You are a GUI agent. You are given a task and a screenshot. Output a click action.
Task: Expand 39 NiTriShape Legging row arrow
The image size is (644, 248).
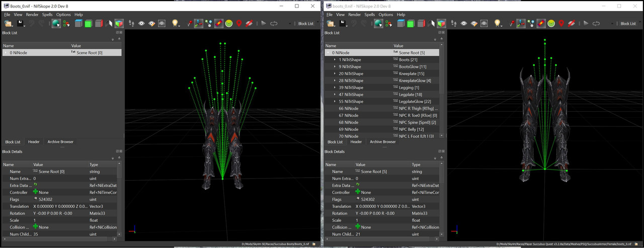coord(335,88)
